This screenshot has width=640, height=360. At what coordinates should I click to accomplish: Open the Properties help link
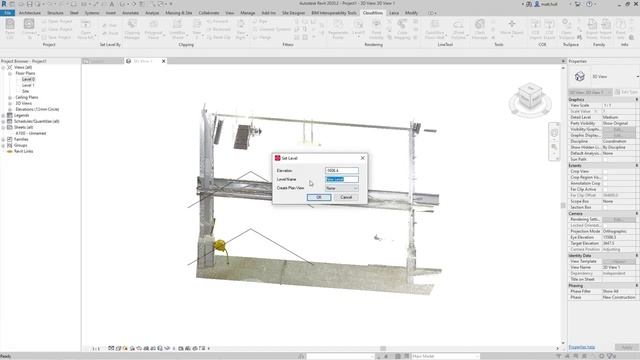pyautogui.click(x=582, y=347)
